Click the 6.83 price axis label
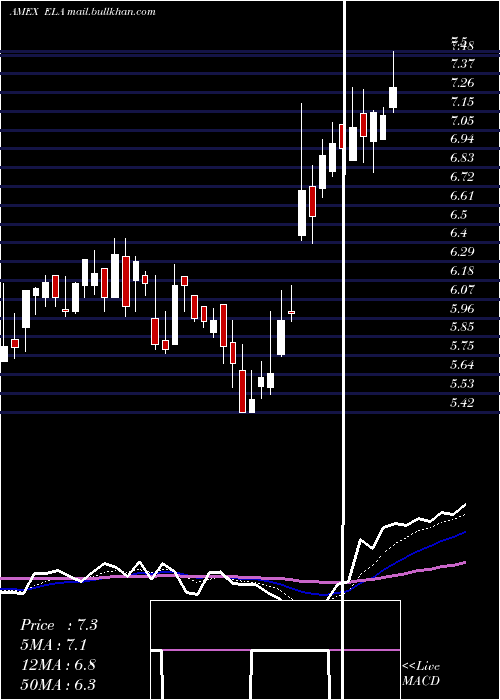Image resolution: width=500 pixels, height=700 pixels. [462, 158]
